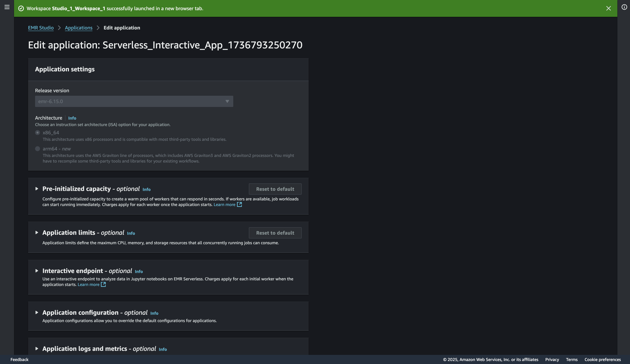
Task: Open the info help panel icon
Action: pos(624,7)
